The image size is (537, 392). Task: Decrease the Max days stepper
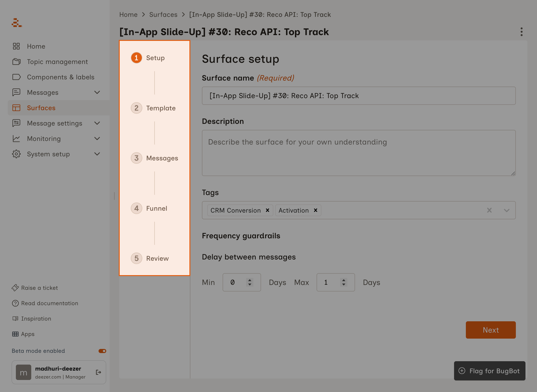pyautogui.click(x=344, y=285)
